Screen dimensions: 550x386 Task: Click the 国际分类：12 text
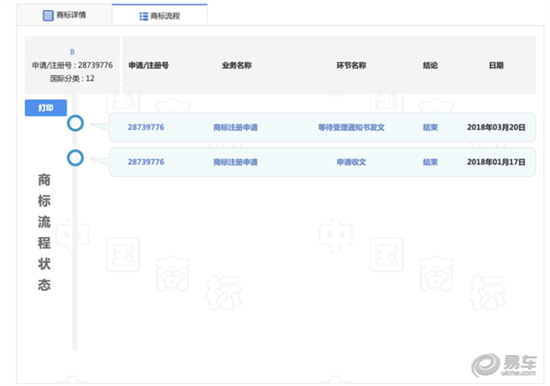coord(72,78)
